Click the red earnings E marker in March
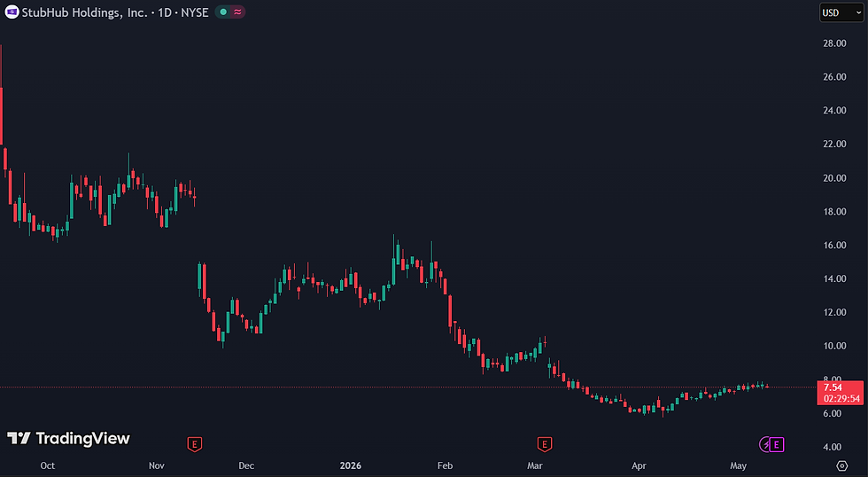The height and width of the screenshot is (477, 868). pyautogui.click(x=545, y=444)
